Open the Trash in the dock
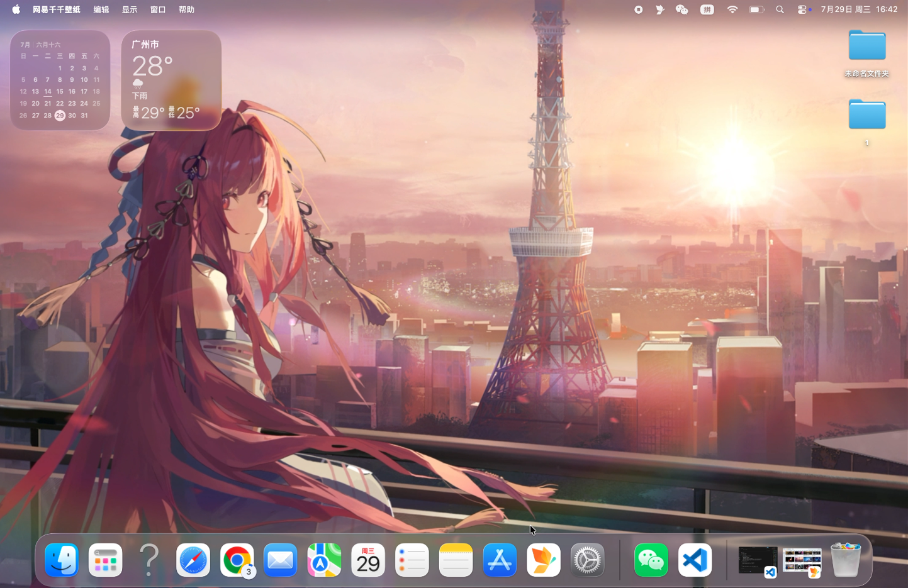Screen dimensions: 908x588 846,560
